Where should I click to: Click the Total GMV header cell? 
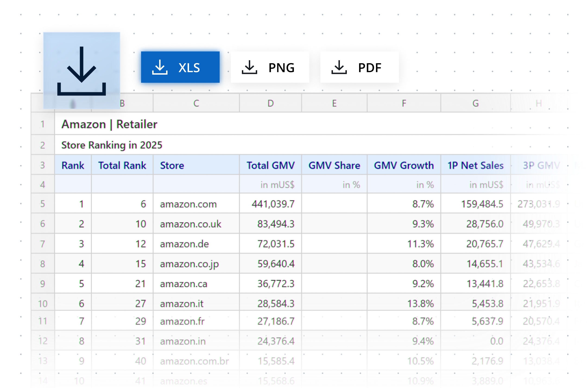[270, 165]
